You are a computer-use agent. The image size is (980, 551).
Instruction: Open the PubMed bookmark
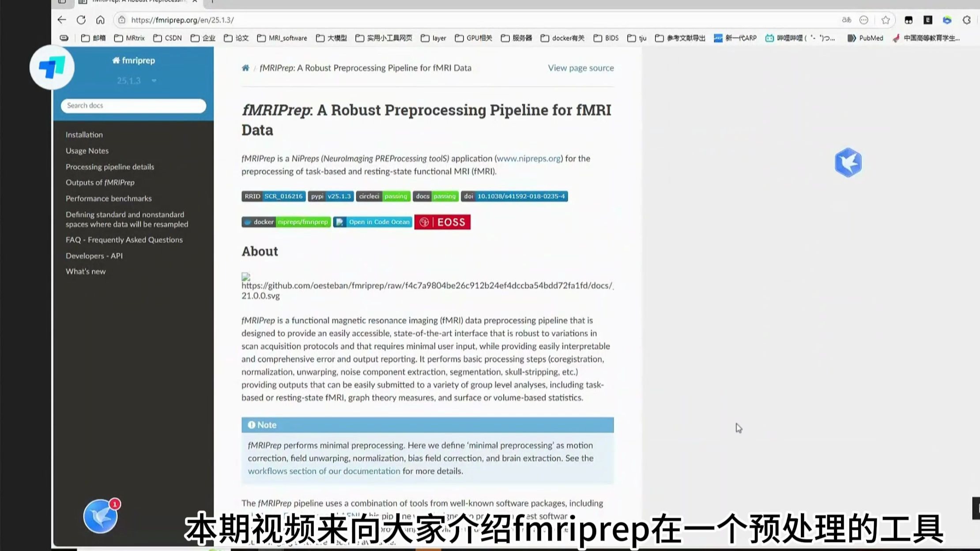click(x=865, y=38)
